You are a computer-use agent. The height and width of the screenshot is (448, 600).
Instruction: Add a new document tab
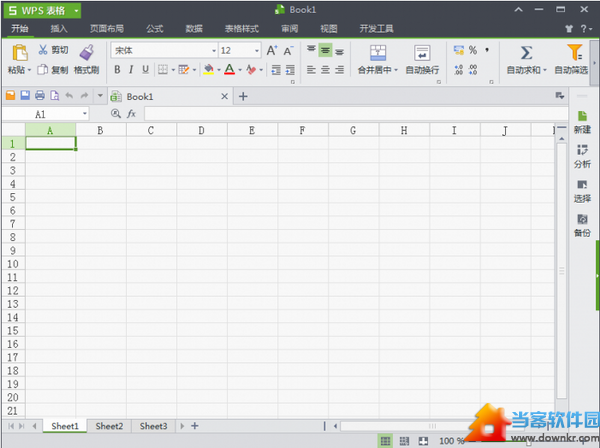click(x=243, y=96)
